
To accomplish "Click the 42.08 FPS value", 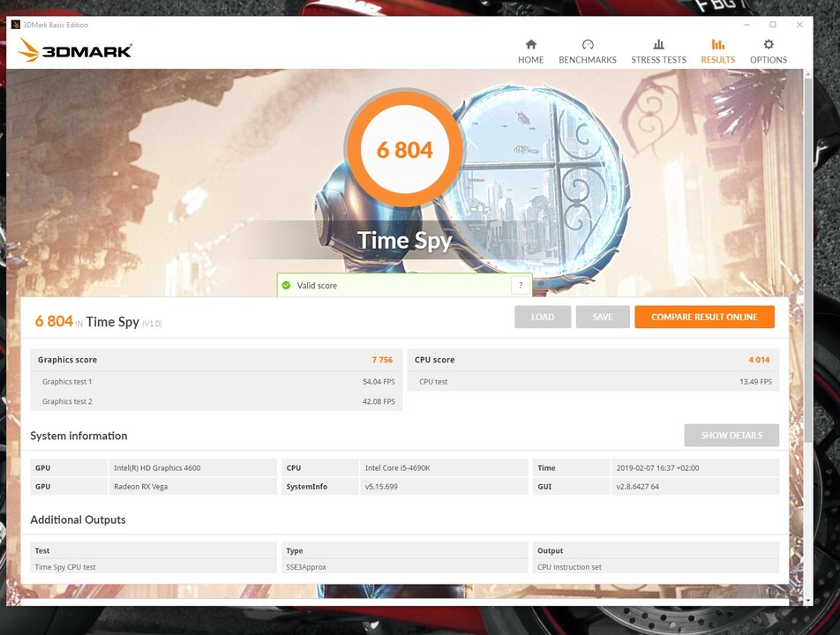I will tap(379, 401).
